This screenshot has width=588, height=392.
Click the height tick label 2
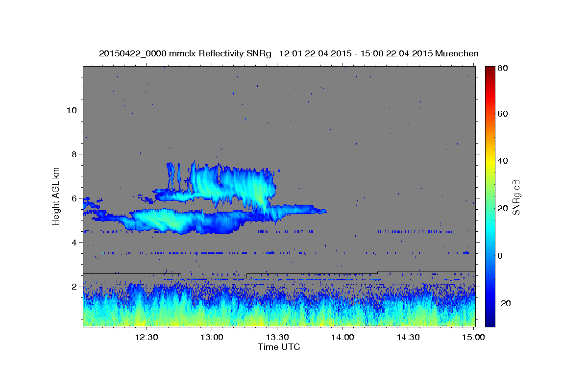(x=74, y=286)
